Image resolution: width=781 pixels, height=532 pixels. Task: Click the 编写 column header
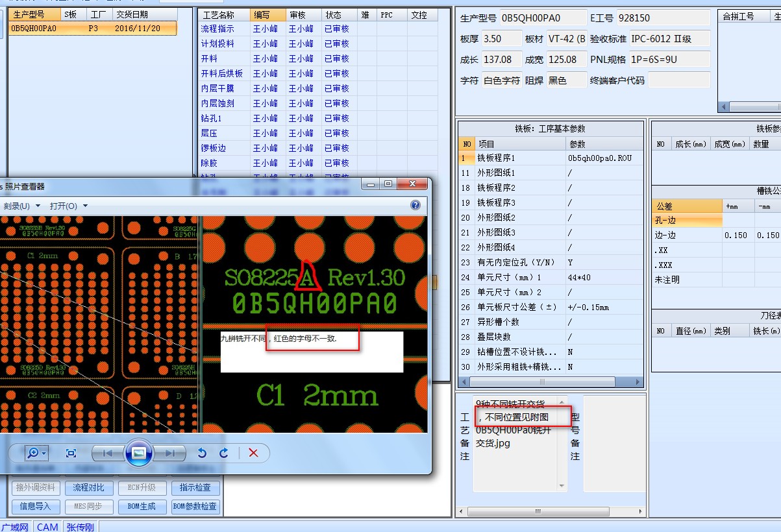click(x=267, y=15)
